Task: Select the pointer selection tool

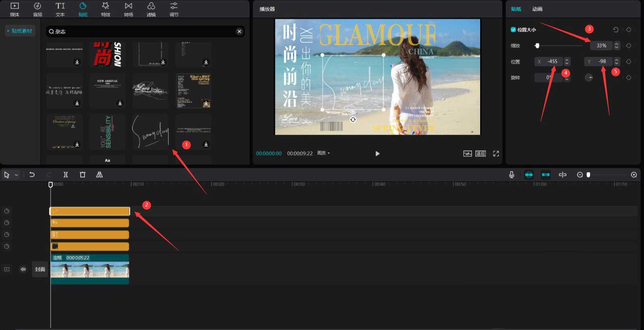Action: (x=7, y=175)
